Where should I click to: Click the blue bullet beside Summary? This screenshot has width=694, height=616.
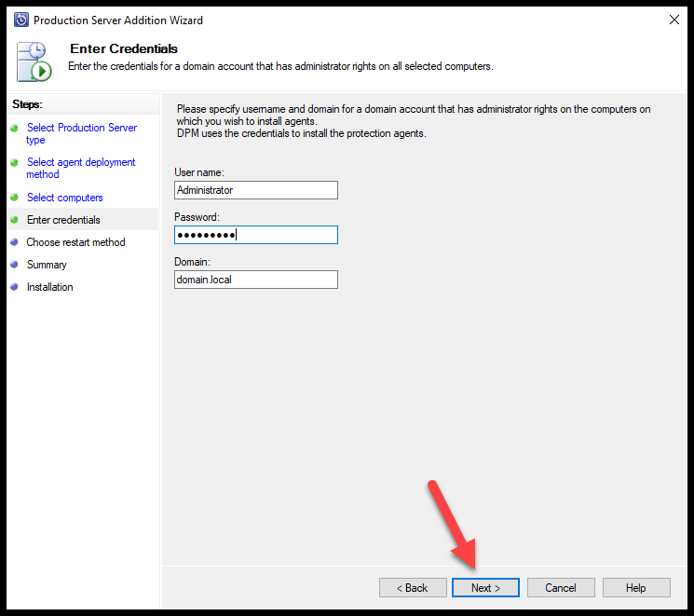[x=14, y=265]
